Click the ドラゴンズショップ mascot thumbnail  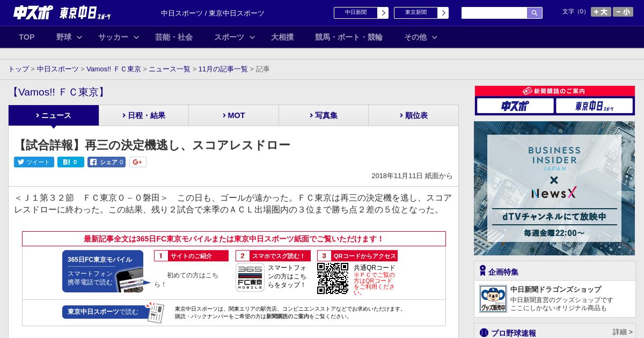pos(493,299)
